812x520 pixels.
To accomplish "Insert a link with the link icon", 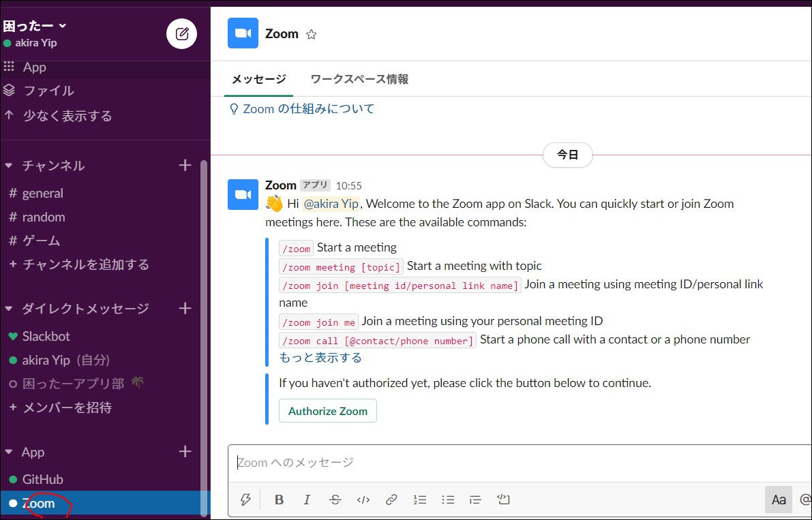I will click(x=391, y=500).
